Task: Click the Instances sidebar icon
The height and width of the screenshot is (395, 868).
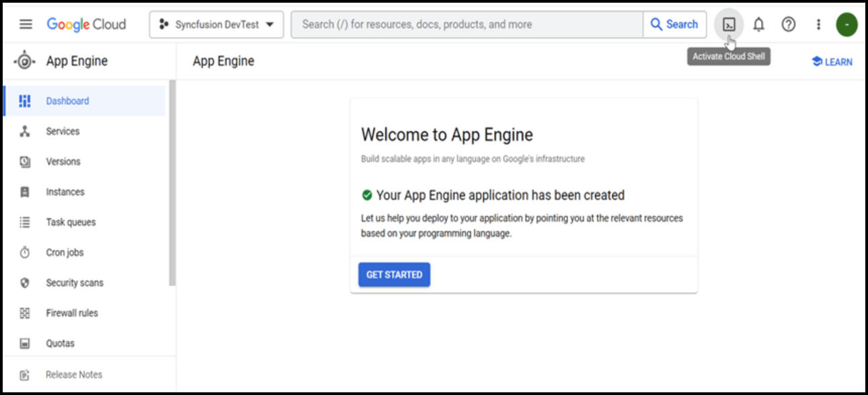Action: pos(25,192)
